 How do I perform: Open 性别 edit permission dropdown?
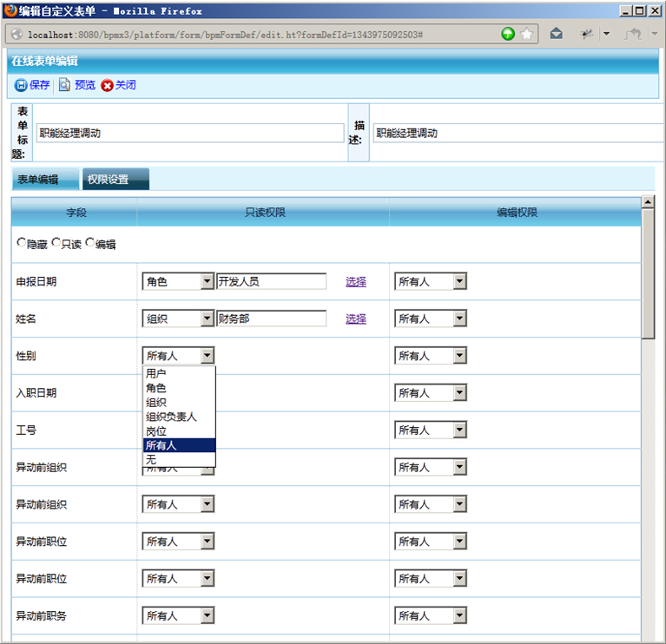pyautogui.click(x=431, y=356)
